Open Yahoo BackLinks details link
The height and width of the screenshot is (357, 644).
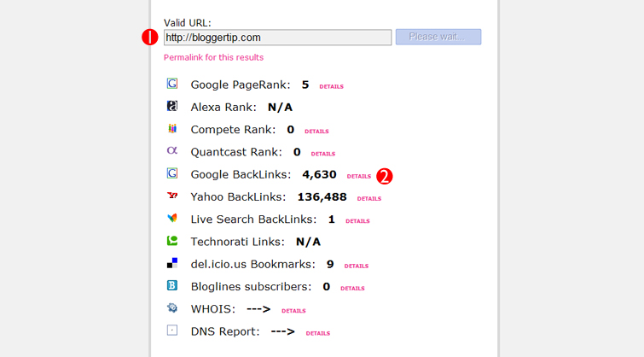(x=369, y=199)
